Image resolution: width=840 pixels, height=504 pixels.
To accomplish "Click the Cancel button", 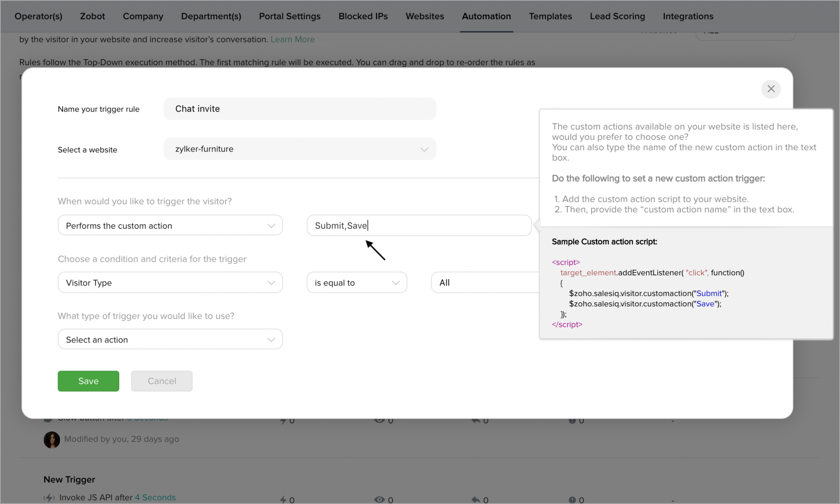I will tap(162, 381).
